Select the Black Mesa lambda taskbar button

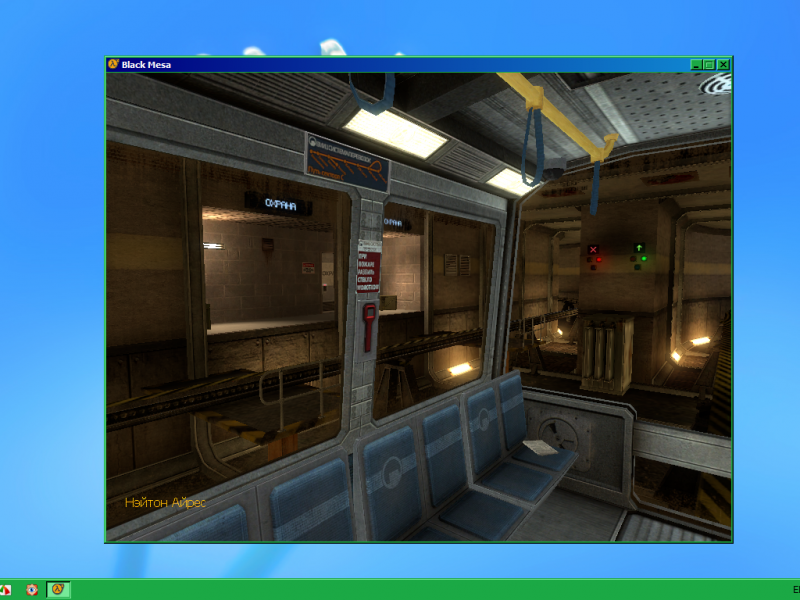[x=58, y=590]
